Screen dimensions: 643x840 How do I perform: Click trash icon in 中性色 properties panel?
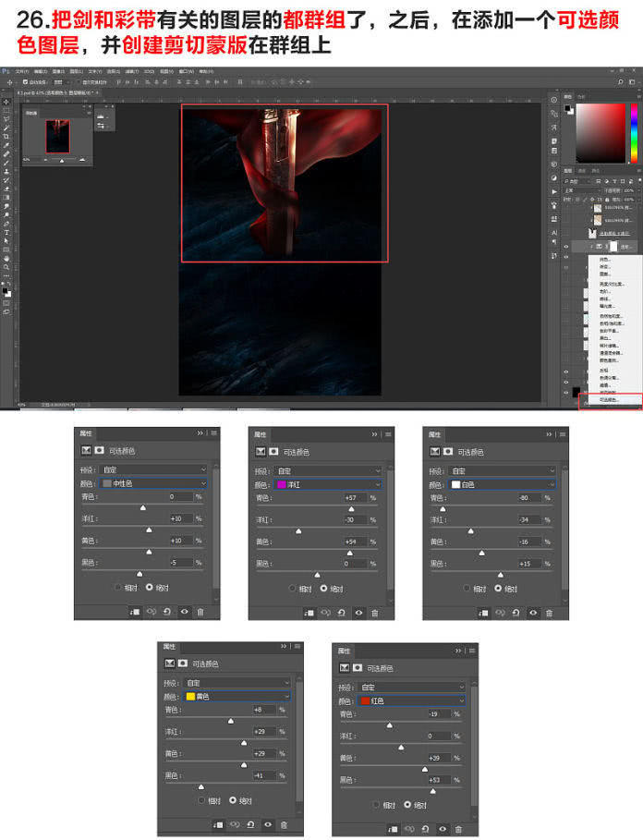200,612
